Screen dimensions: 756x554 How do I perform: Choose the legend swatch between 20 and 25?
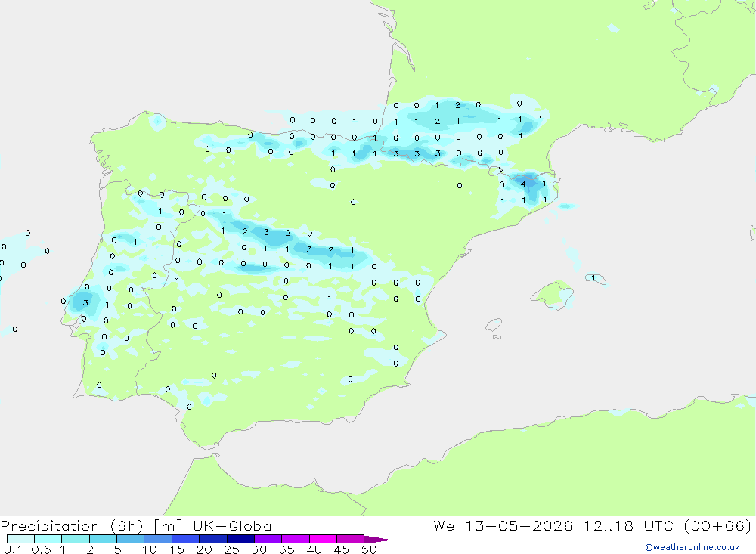point(213,539)
